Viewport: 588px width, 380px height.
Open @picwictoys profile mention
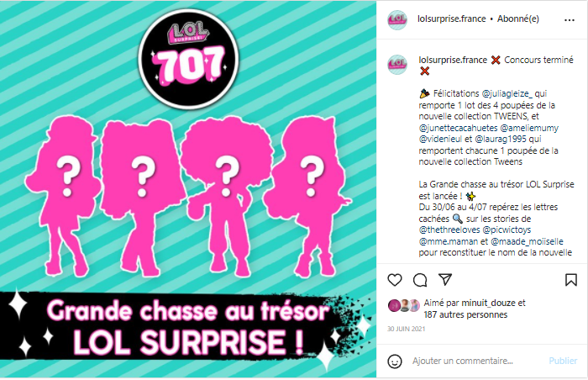[507, 230]
